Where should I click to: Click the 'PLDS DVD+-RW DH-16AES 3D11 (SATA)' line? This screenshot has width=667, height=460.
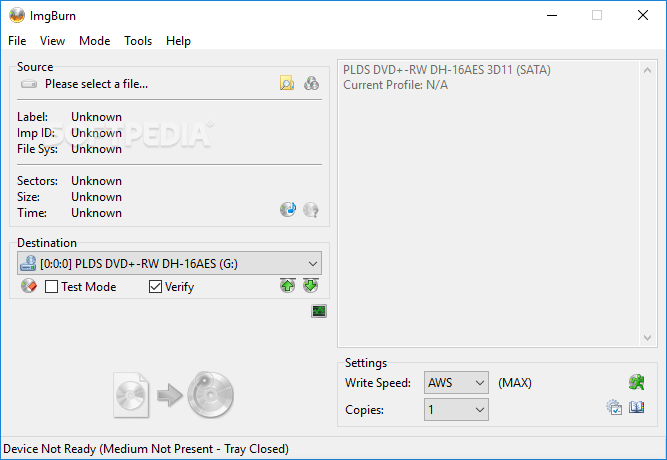(447, 70)
